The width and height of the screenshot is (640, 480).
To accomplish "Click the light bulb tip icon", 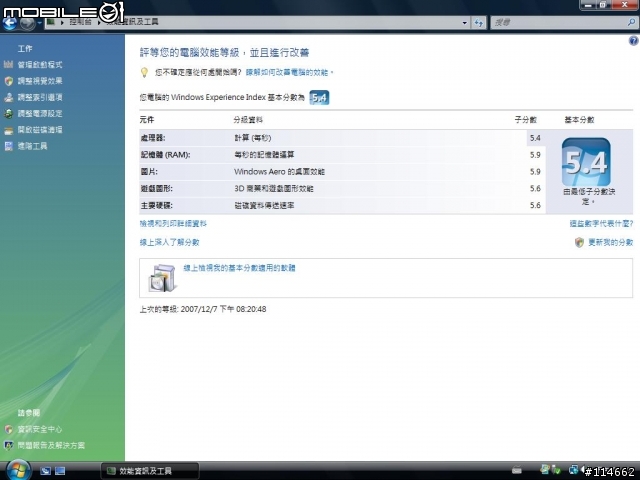I will point(144,72).
